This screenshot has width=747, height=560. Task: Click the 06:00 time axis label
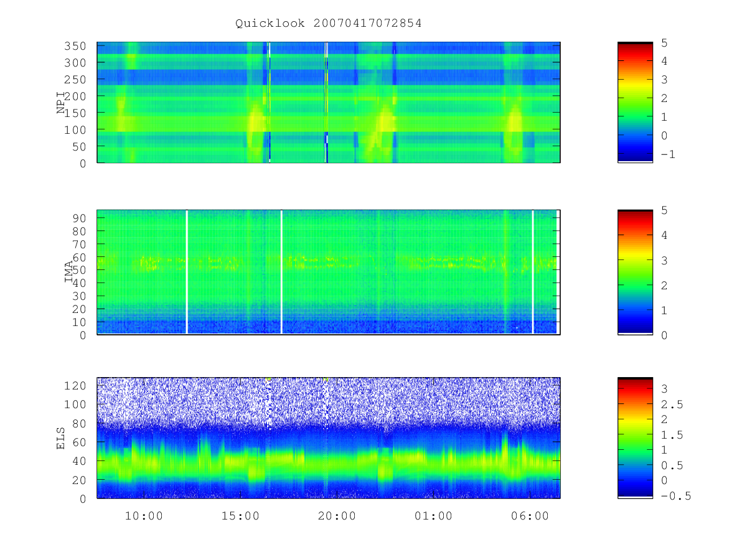530,516
